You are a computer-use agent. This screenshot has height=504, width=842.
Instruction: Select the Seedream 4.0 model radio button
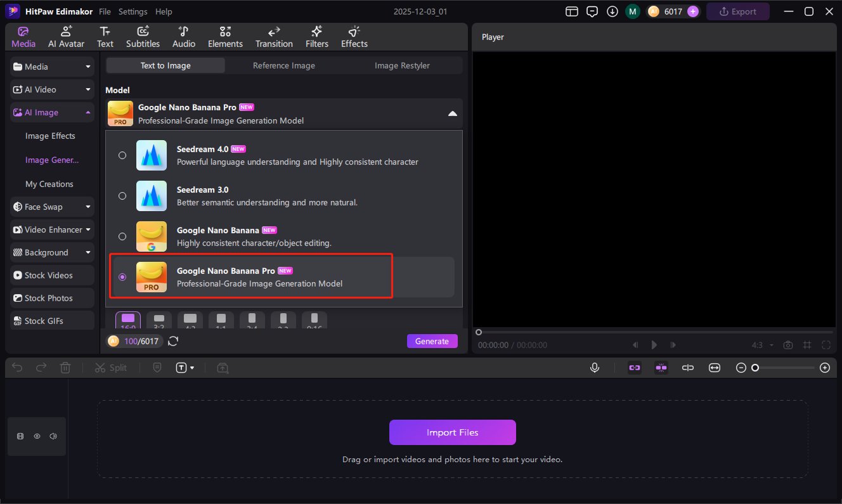[x=122, y=155]
